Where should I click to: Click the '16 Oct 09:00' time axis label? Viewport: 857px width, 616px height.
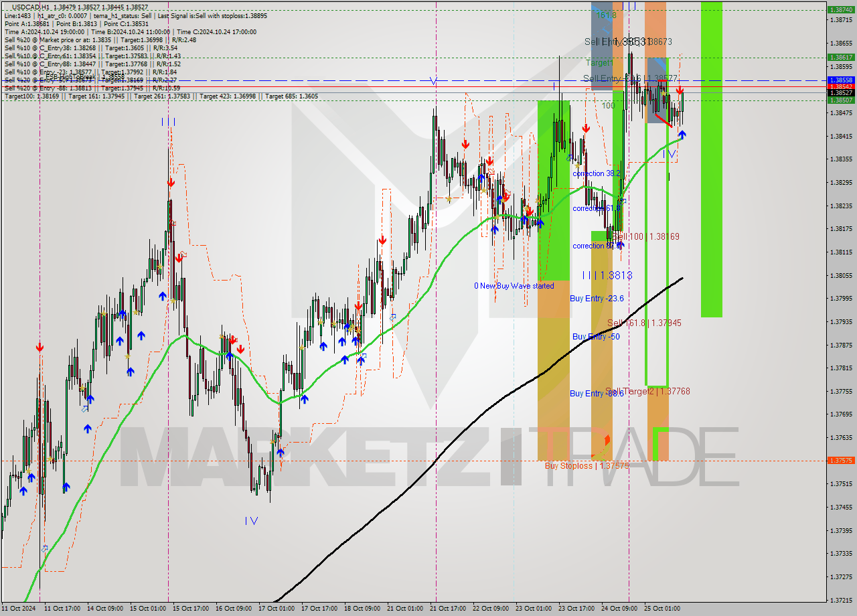point(234,609)
